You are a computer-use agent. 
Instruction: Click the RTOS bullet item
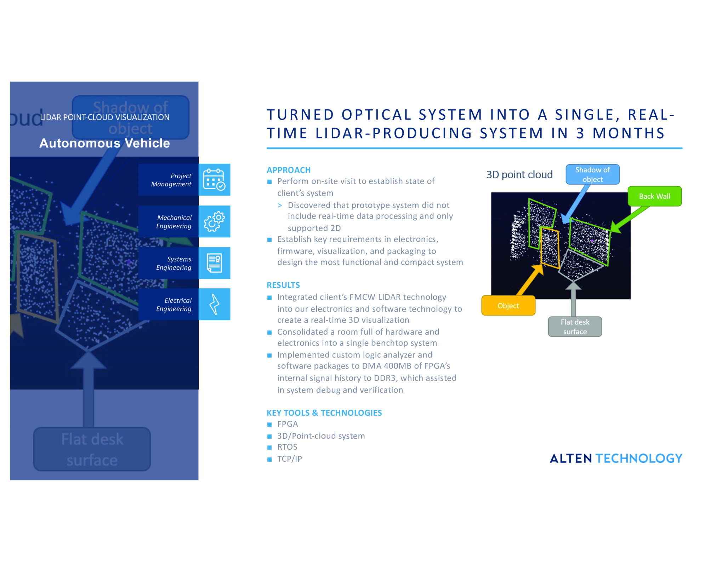pos(287,447)
